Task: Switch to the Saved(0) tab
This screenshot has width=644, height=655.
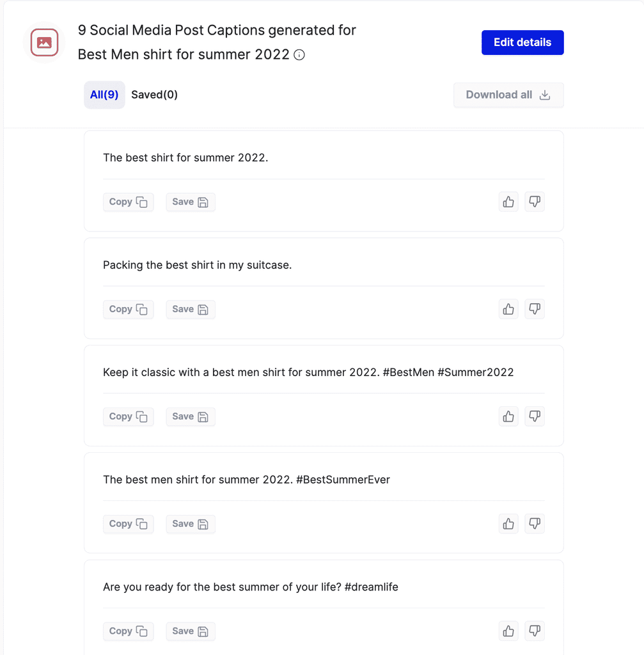Action: point(154,95)
